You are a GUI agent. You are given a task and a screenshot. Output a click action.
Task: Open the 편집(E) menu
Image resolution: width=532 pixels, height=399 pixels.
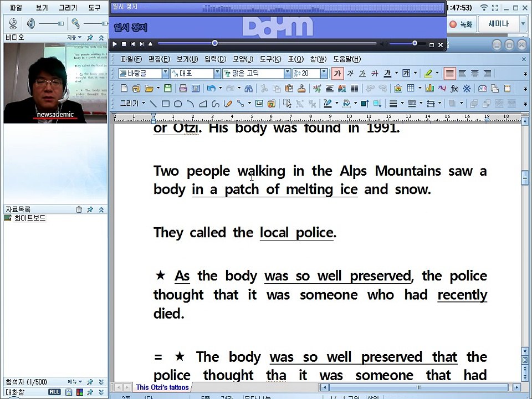click(x=159, y=59)
